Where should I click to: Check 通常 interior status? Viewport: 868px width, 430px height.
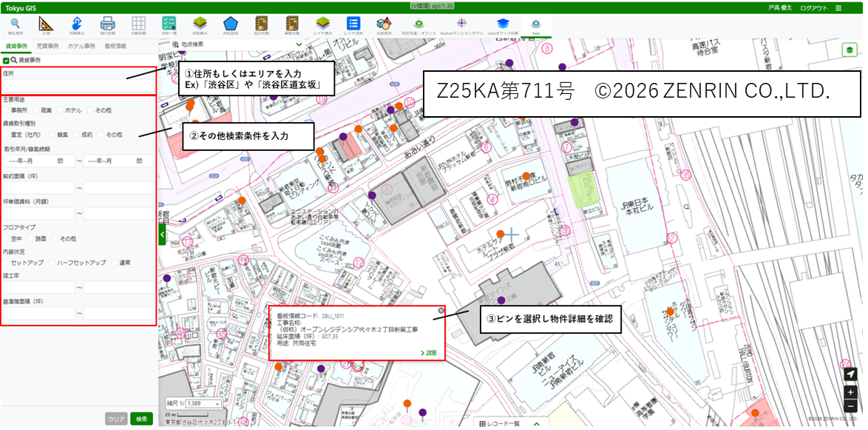click(x=115, y=263)
